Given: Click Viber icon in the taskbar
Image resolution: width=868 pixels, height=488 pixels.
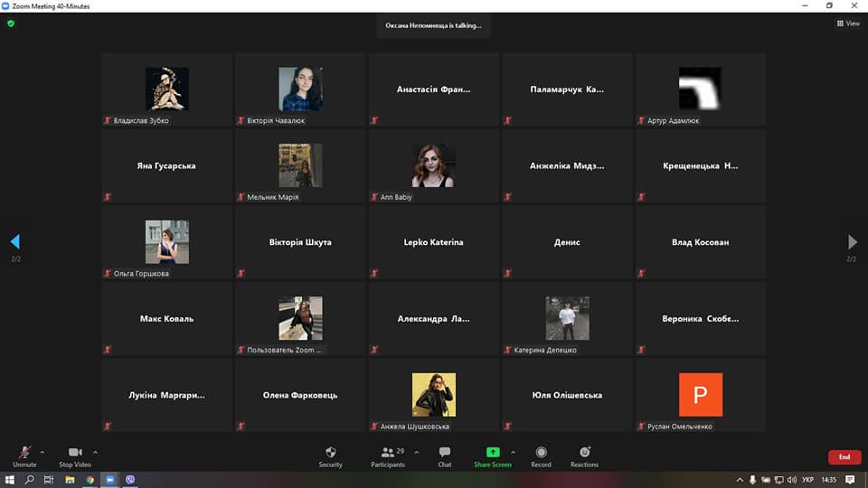Looking at the screenshot, I should coord(130,480).
